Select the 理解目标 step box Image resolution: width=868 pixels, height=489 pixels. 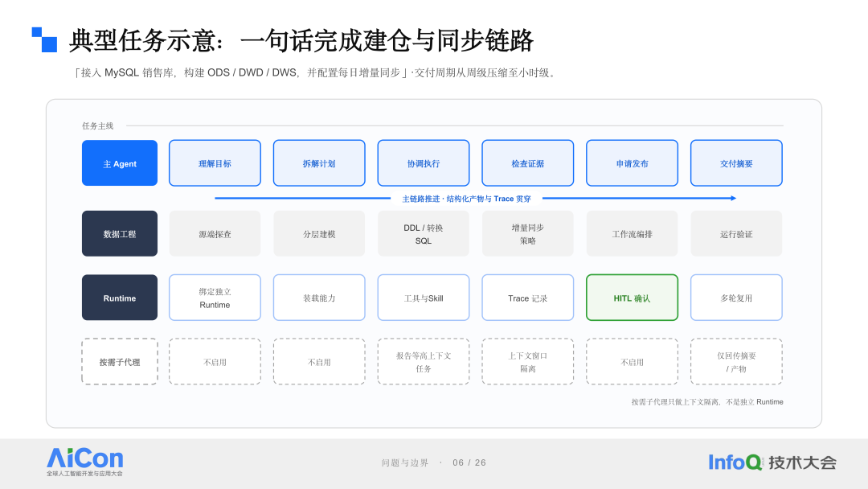coord(215,162)
